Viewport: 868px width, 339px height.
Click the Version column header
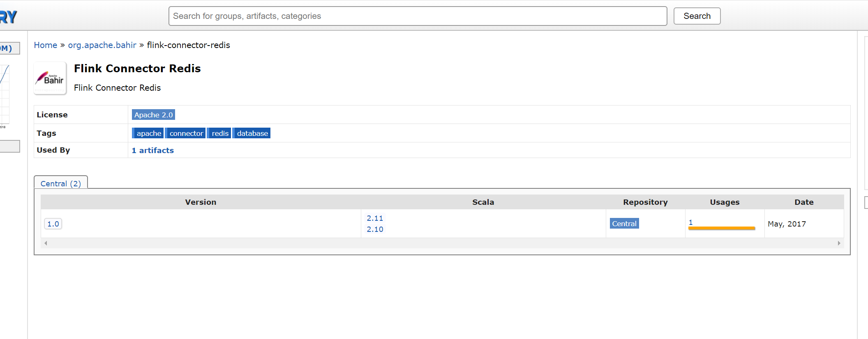click(x=201, y=202)
